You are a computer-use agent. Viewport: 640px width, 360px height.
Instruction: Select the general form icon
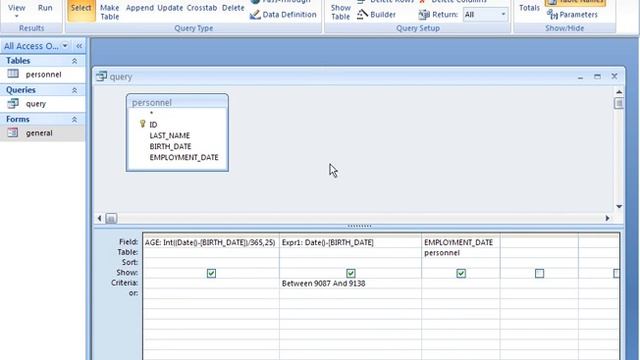point(13,133)
